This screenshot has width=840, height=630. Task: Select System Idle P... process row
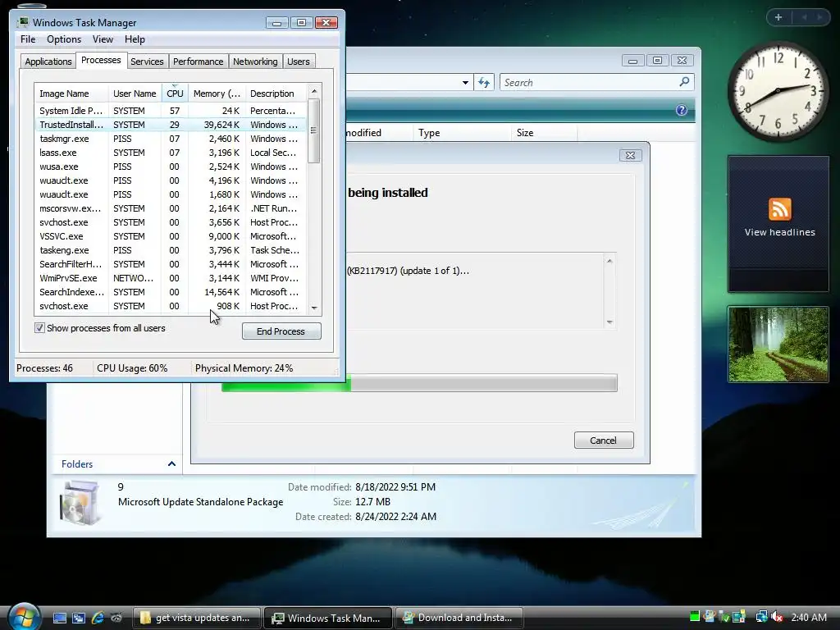171,111
